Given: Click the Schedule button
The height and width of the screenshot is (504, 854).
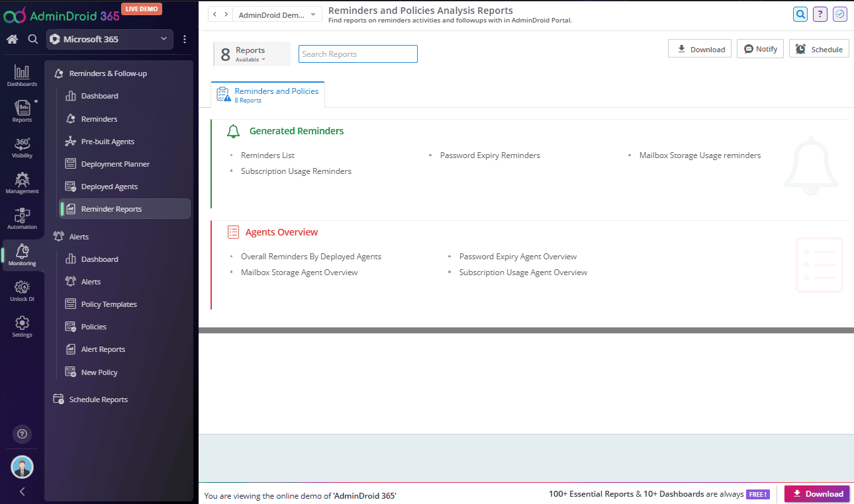Looking at the screenshot, I should [819, 49].
